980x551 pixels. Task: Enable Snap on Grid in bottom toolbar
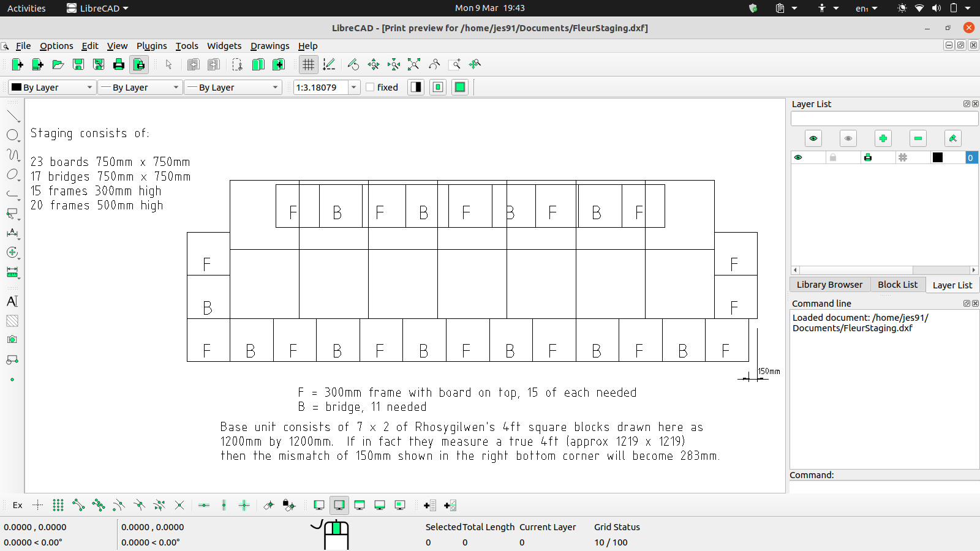point(58,505)
